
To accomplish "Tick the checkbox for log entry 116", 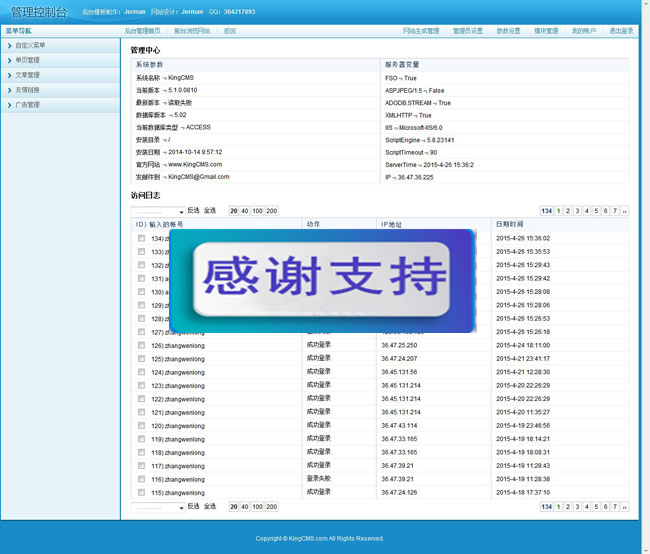I will [141, 479].
